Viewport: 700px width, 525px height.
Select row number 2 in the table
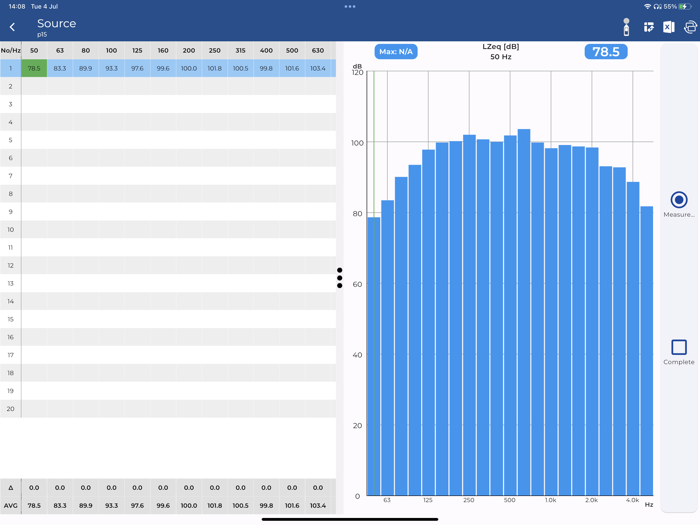point(11,86)
